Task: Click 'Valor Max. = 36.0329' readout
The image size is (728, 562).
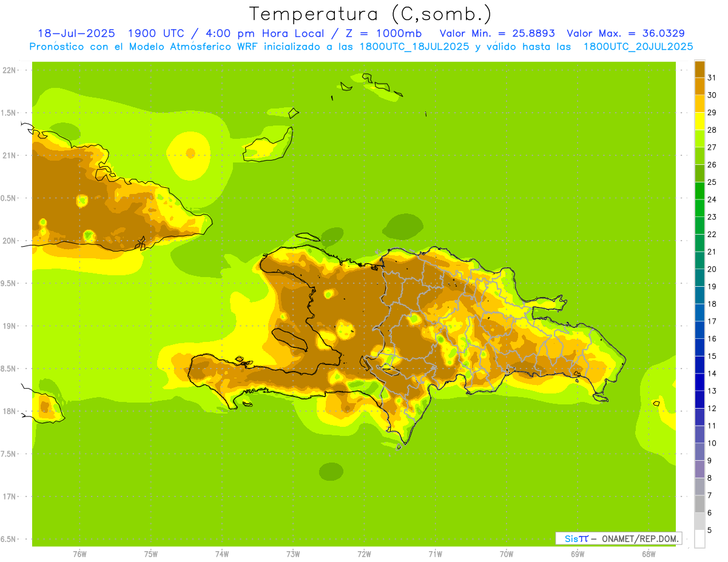Action: (x=626, y=33)
